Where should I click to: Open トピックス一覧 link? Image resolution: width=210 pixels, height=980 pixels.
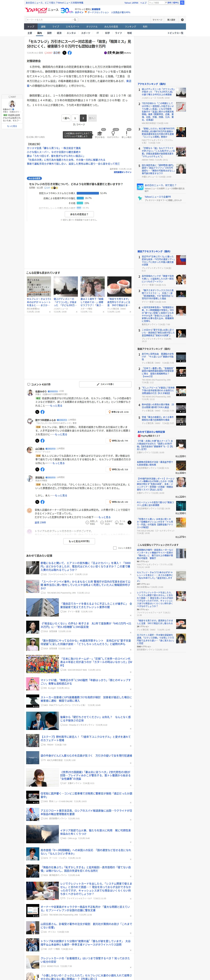[x=175, y=33]
